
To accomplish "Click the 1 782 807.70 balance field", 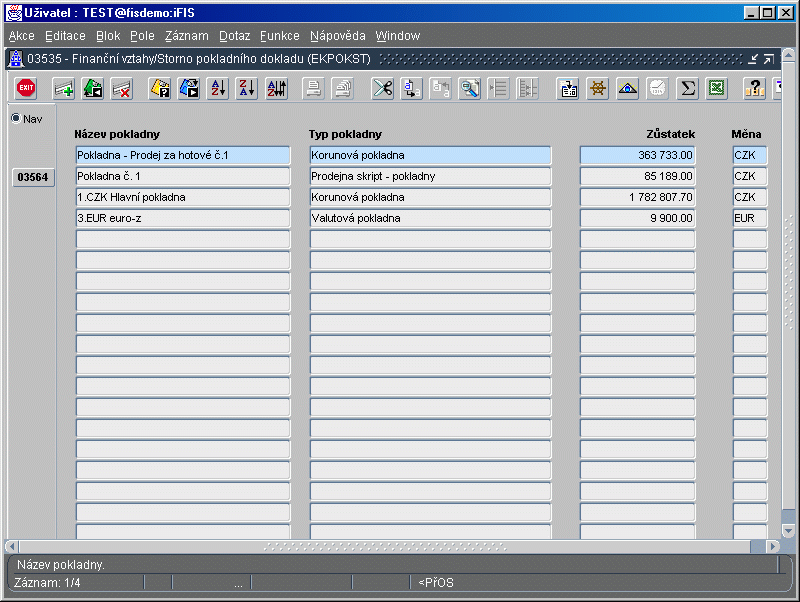I will point(637,198).
